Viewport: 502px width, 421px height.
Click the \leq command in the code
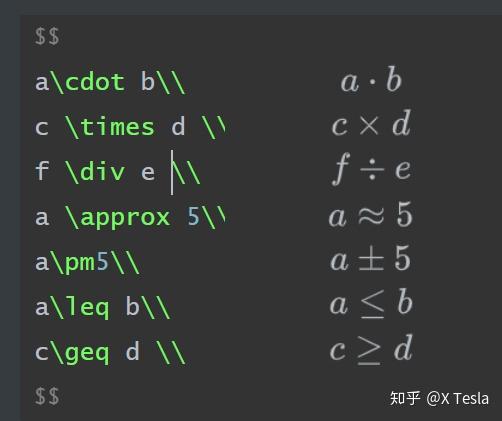[x=80, y=307]
